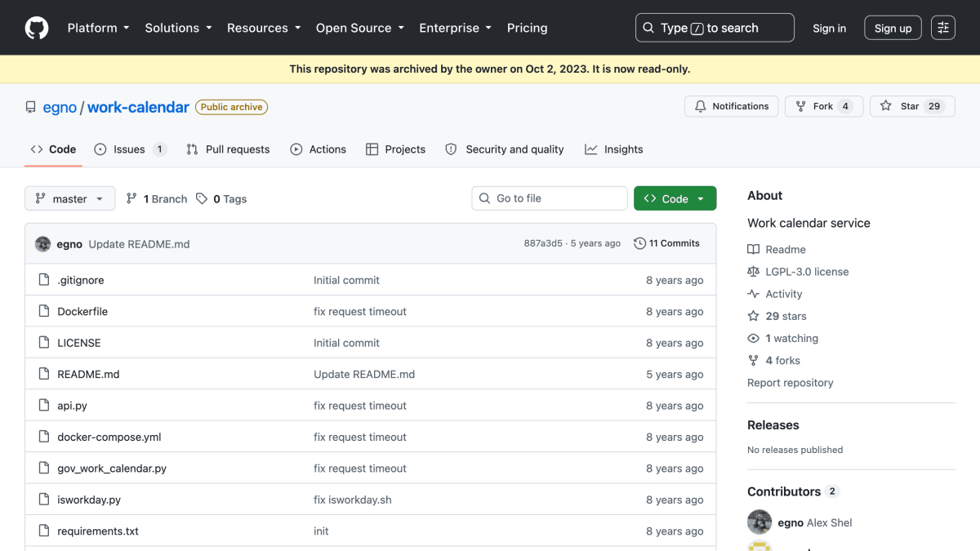Click the search magnifier icon

point(648,28)
